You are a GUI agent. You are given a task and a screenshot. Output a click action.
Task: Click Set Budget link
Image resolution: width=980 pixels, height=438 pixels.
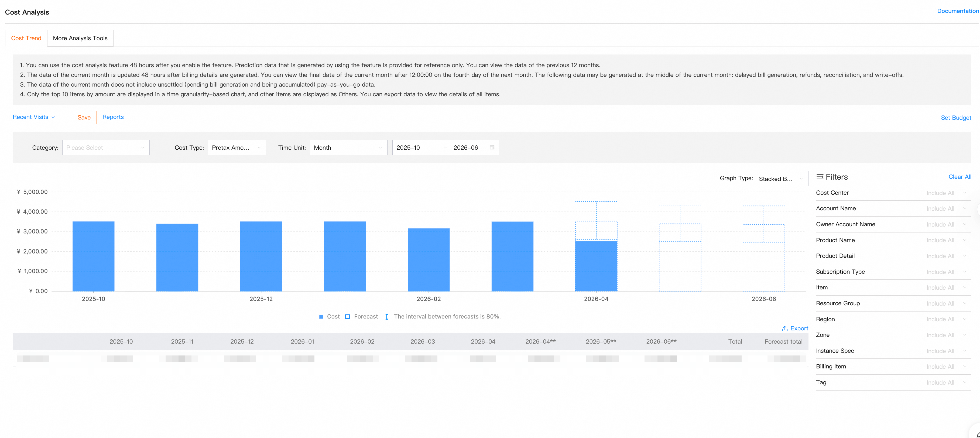[x=956, y=118]
